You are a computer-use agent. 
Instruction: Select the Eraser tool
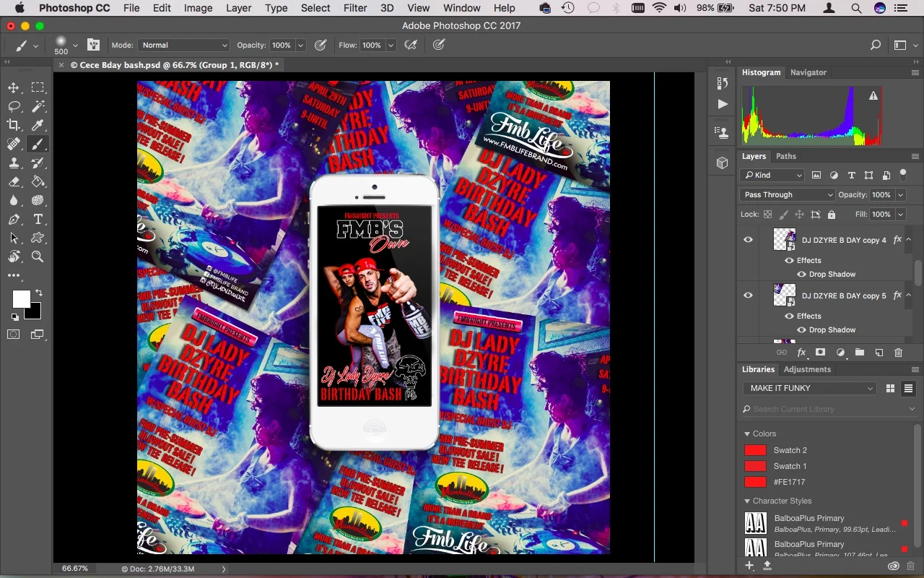point(14,181)
